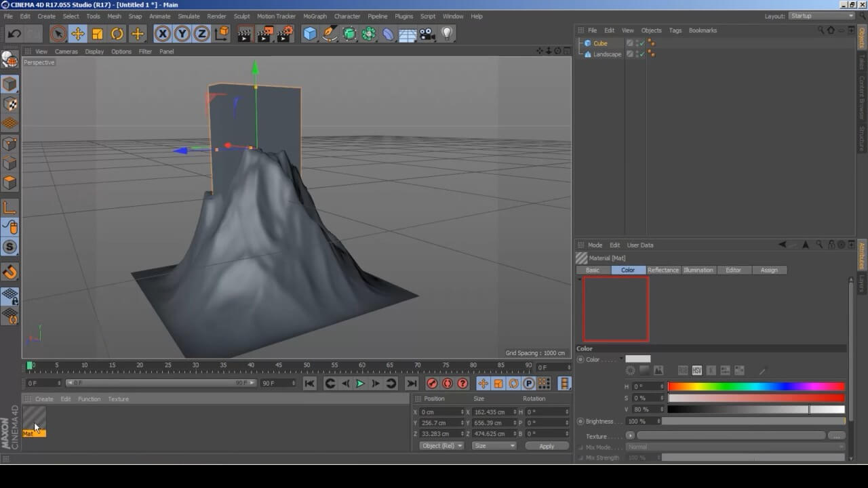Click the Apply button

(547, 446)
